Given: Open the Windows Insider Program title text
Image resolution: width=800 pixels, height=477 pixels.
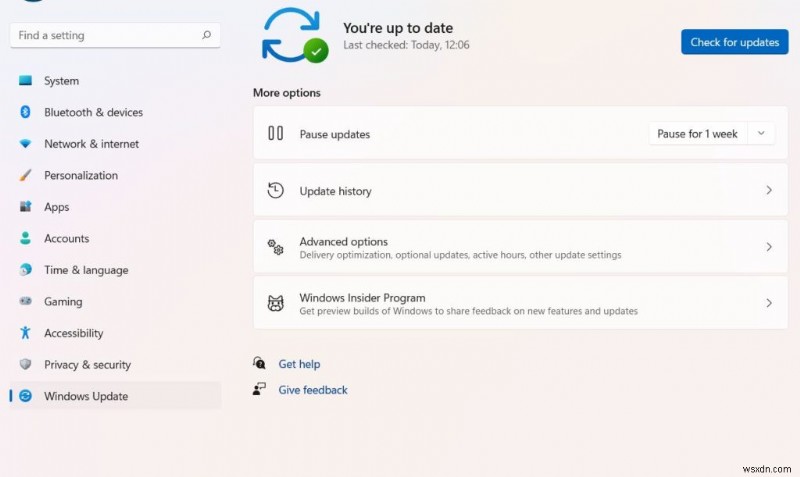Looking at the screenshot, I should [x=362, y=297].
